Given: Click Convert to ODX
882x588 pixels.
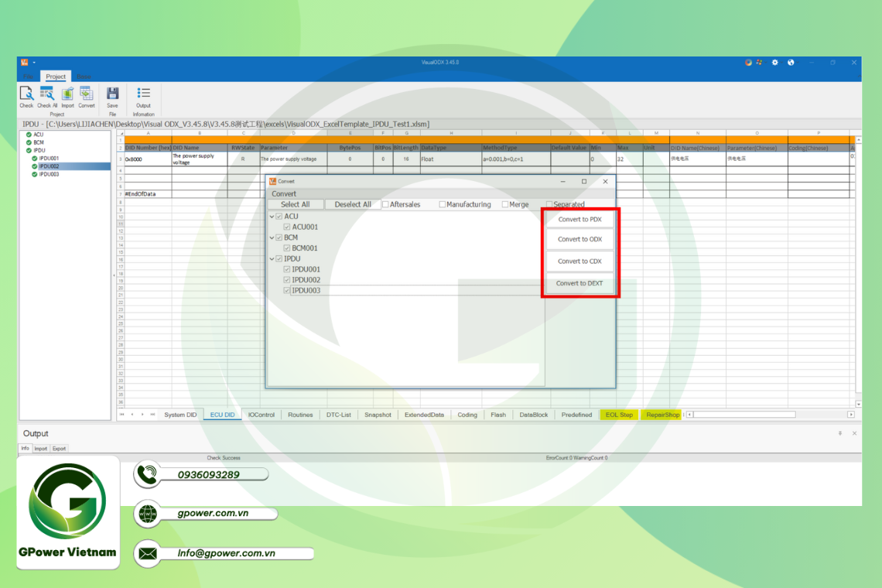Looking at the screenshot, I should [579, 239].
